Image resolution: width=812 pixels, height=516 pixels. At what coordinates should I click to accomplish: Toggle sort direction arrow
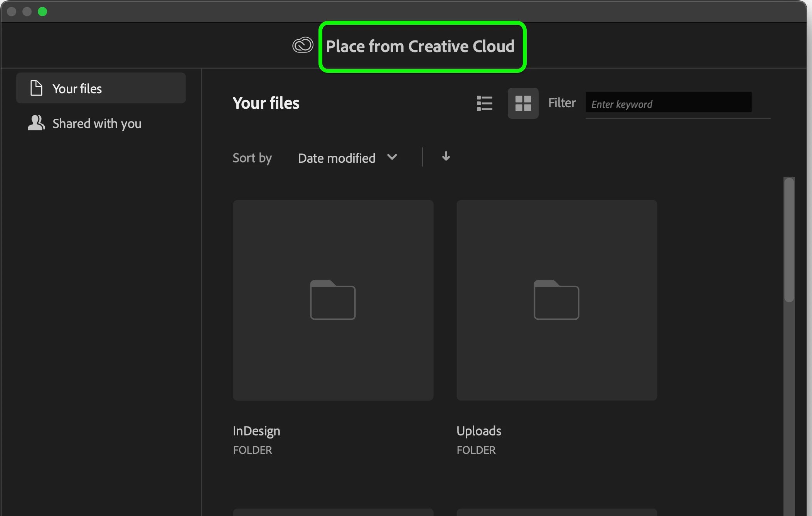tap(446, 157)
